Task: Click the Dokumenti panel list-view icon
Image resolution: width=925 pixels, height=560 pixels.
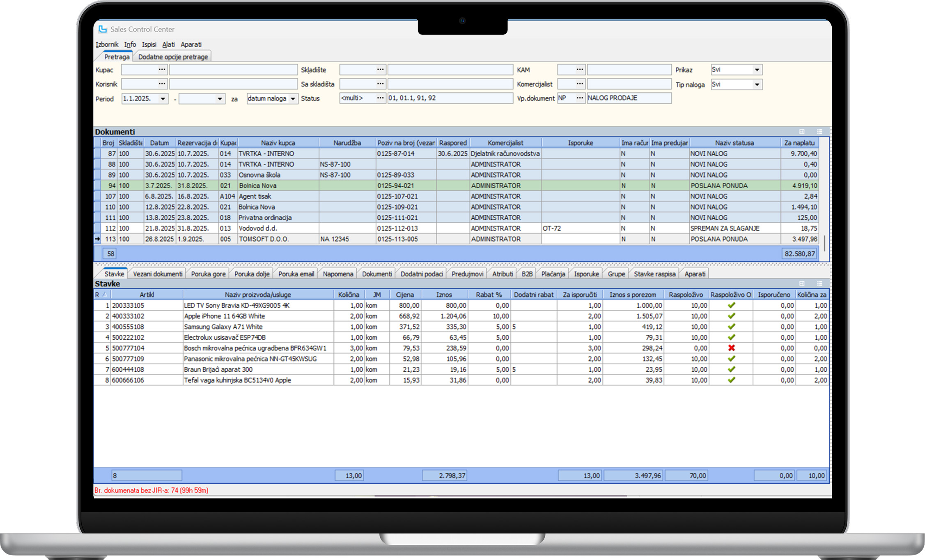Action: tap(819, 132)
